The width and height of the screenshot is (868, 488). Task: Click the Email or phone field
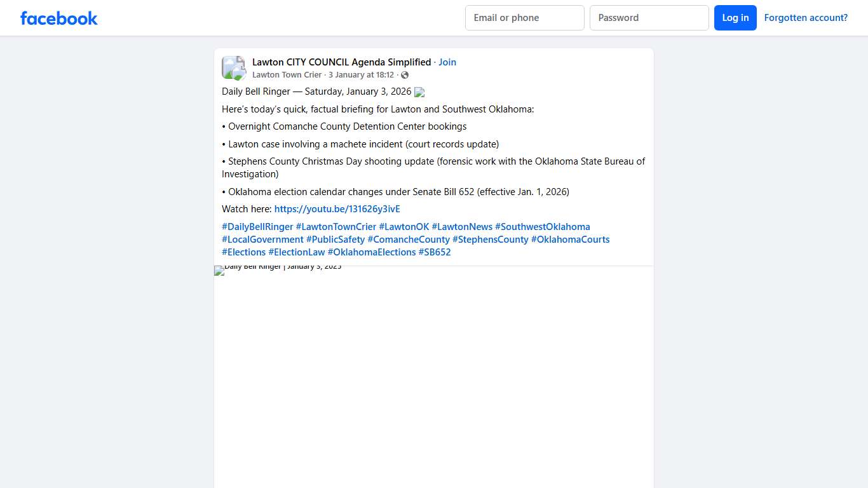point(524,18)
